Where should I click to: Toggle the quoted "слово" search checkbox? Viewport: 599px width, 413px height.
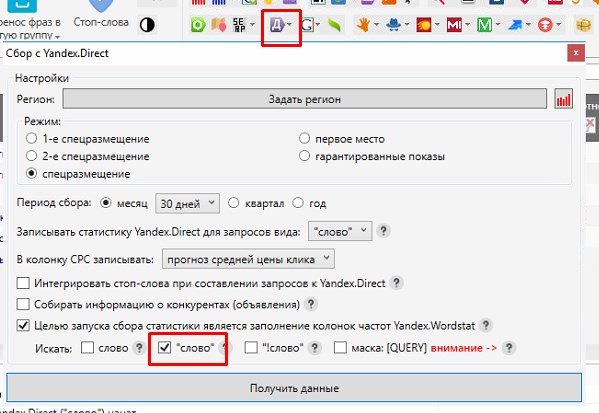pos(164,348)
